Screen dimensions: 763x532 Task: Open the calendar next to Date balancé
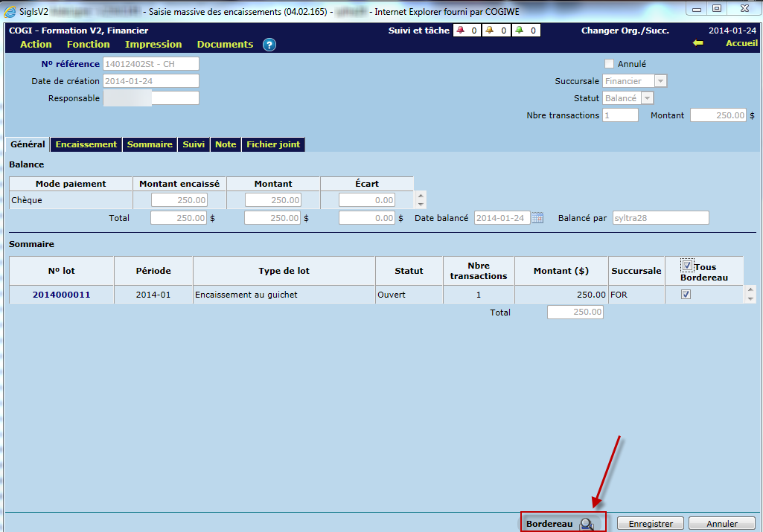537,218
